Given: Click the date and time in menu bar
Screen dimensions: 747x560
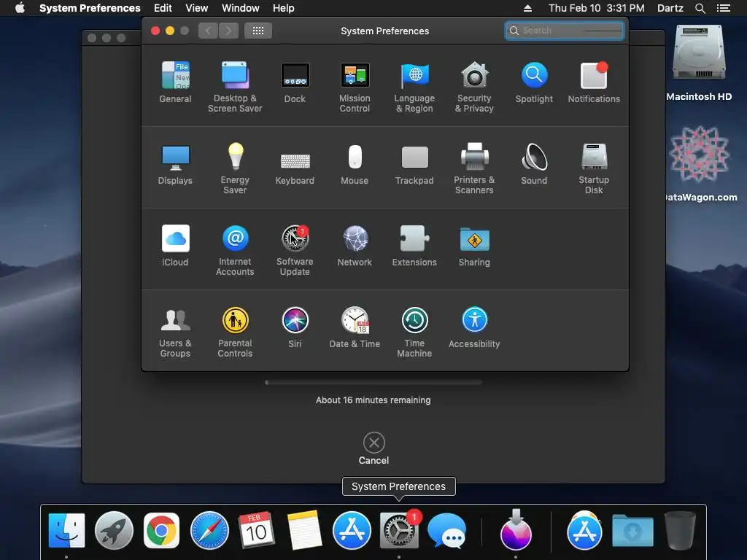Looking at the screenshot, I should [597, 8].
